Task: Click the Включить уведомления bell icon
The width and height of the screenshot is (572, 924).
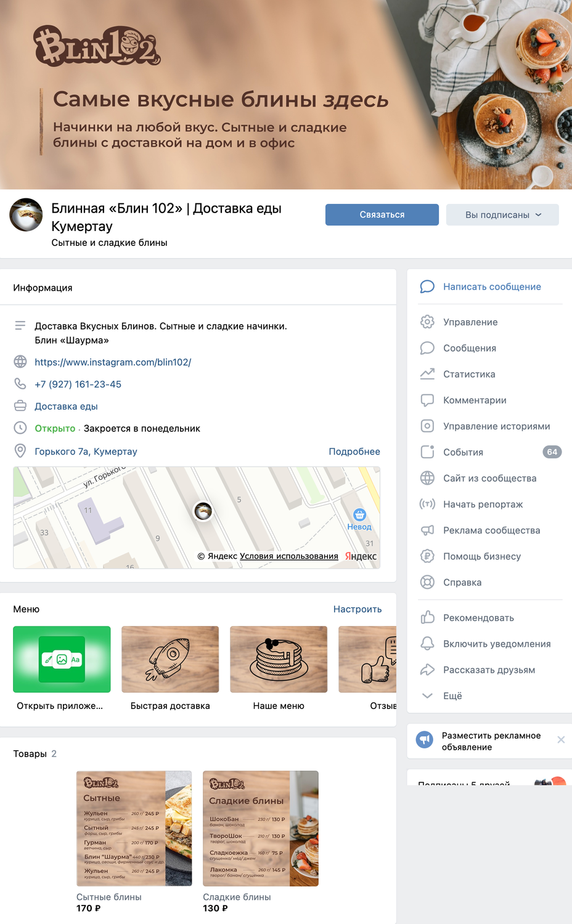Action: 427,644
